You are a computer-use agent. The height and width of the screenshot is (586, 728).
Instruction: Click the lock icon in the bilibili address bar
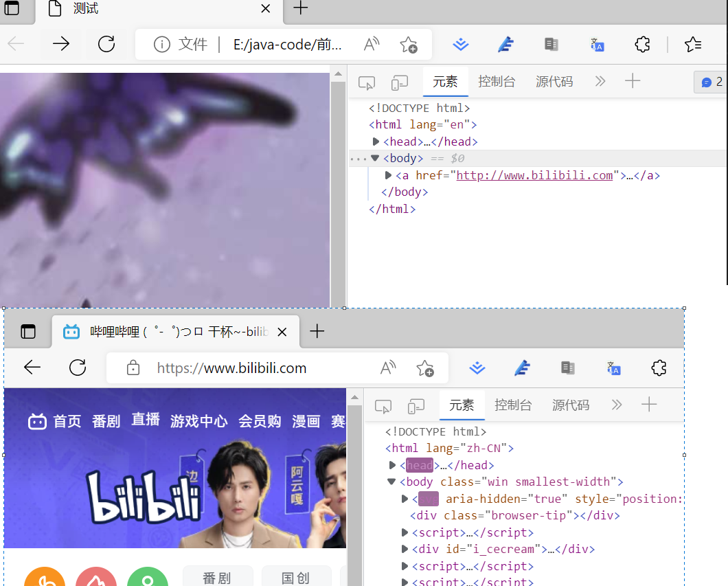click(133, 368)
